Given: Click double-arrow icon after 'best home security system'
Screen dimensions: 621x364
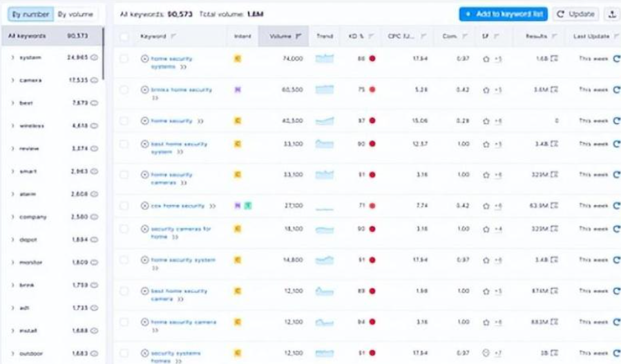Looking at the screenshot, I should tap(180, 152).
